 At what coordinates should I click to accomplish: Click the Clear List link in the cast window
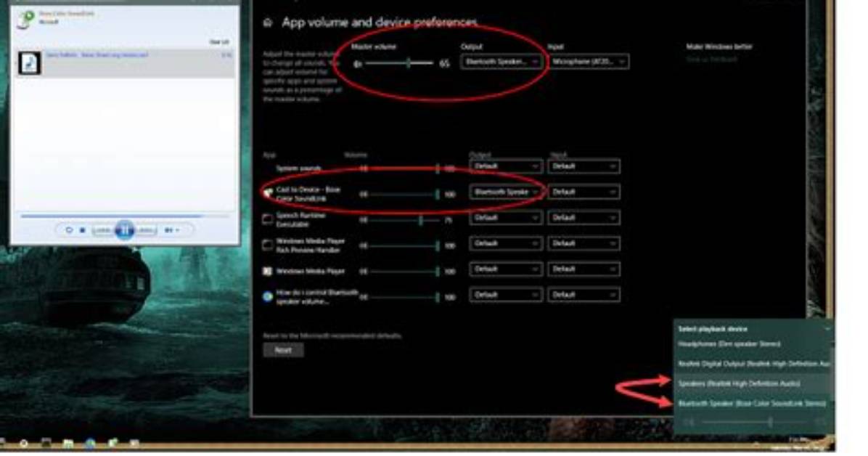[x=219, y=42]
